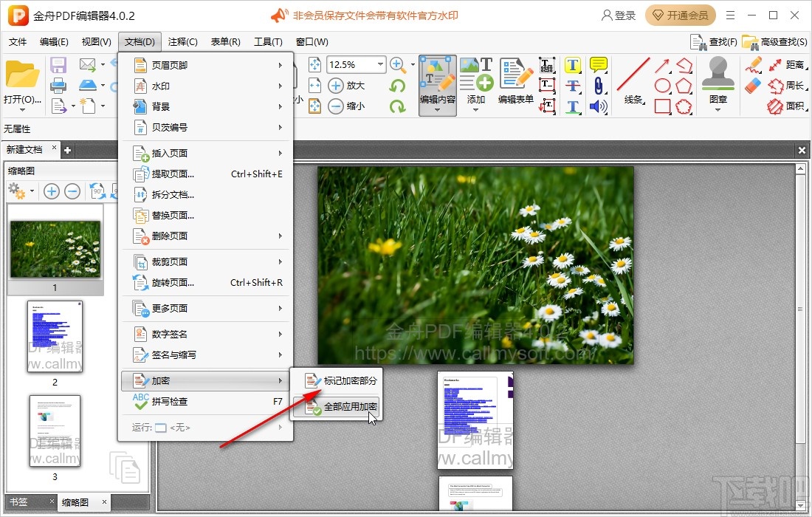812x517 pixels.
Task: Expand the Add (添加) tool dropdown arrow
Action: [x=476, y=109]
